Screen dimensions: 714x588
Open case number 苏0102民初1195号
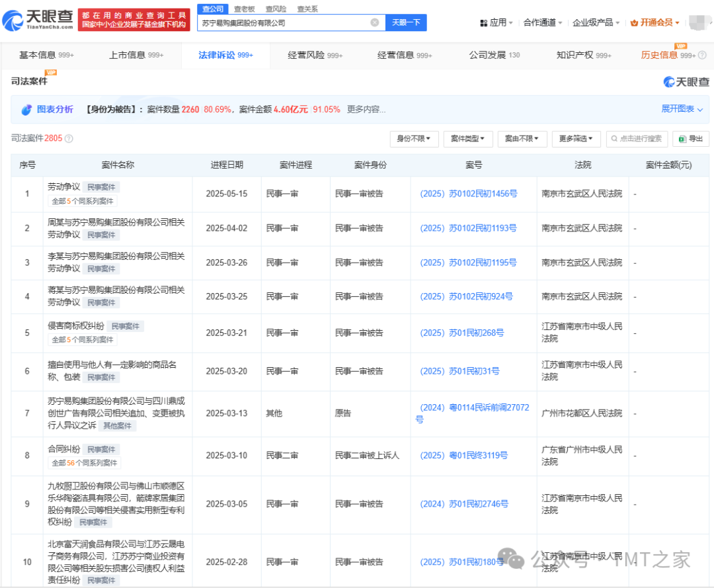pos(468,263)
